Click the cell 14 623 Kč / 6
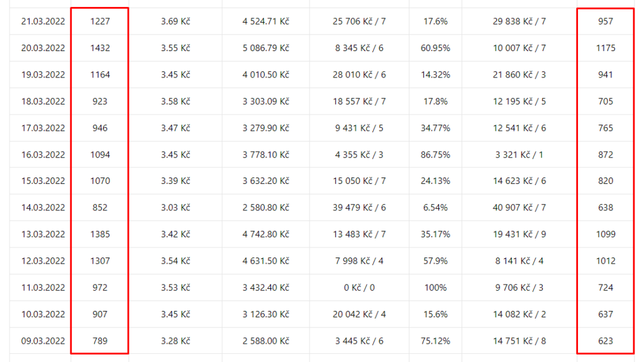The image size is (644, 362). tap(519, 181)
